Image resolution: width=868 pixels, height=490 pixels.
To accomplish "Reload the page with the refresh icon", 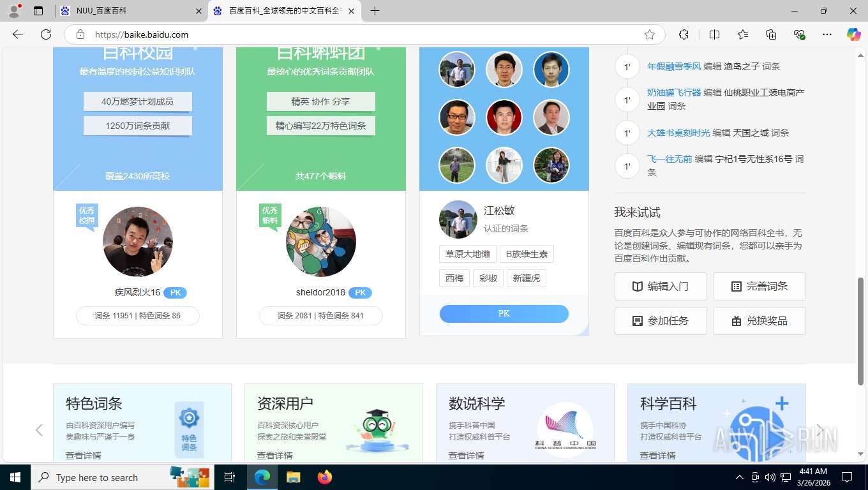I will (x=46, y=34).
